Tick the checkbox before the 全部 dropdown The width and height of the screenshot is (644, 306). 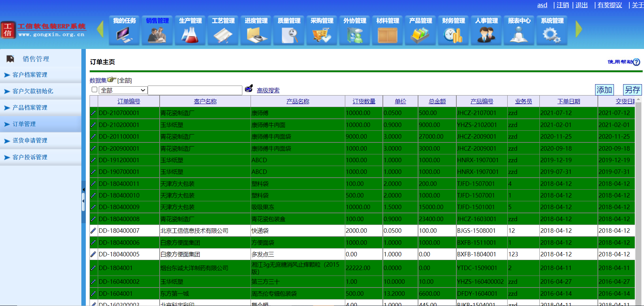point(95,89)
